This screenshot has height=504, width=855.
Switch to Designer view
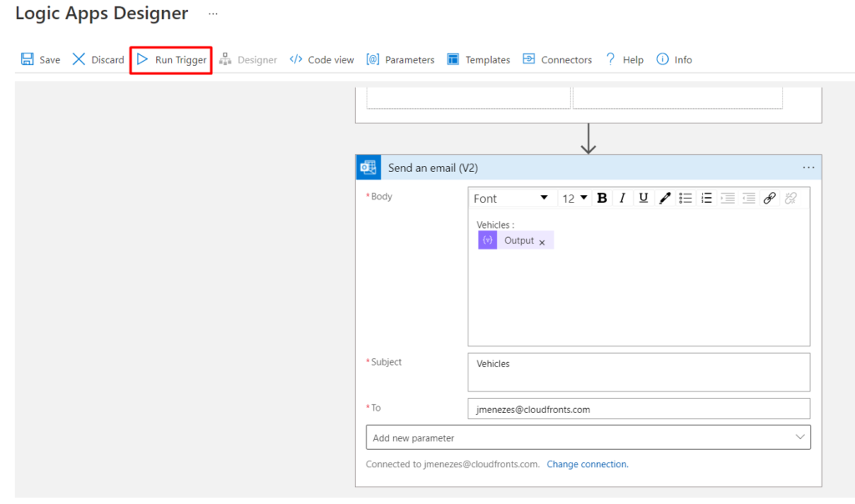[x=248, y=59]
